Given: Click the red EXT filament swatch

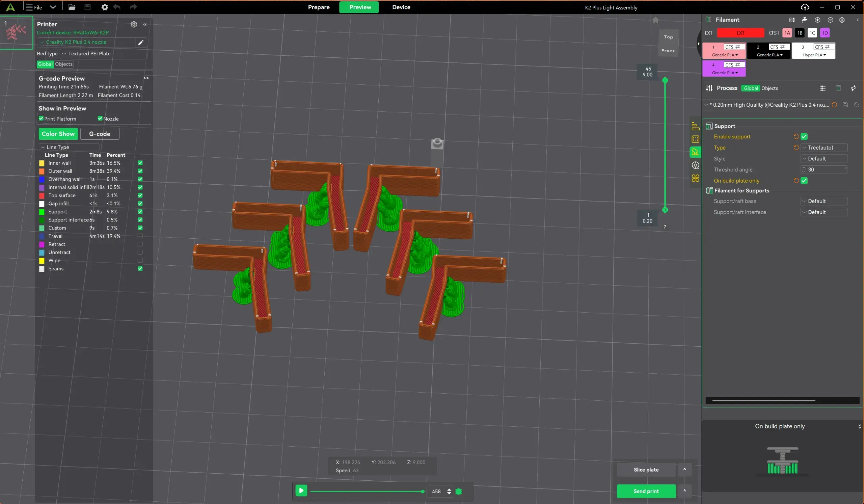Looking at the screenshot, I should (x=740, y=33).
